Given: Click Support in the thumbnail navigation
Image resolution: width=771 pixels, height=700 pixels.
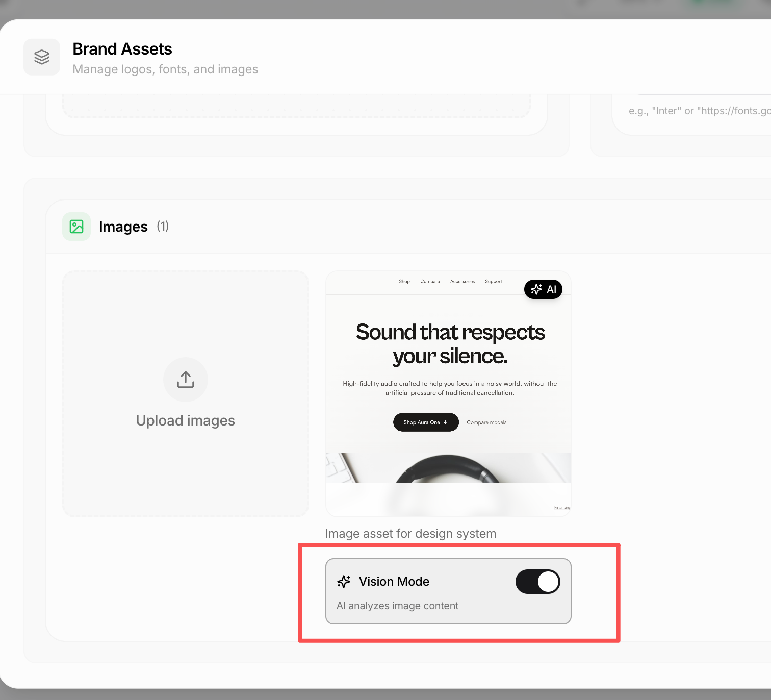Looking at the screenshot, I should (493, 281).
